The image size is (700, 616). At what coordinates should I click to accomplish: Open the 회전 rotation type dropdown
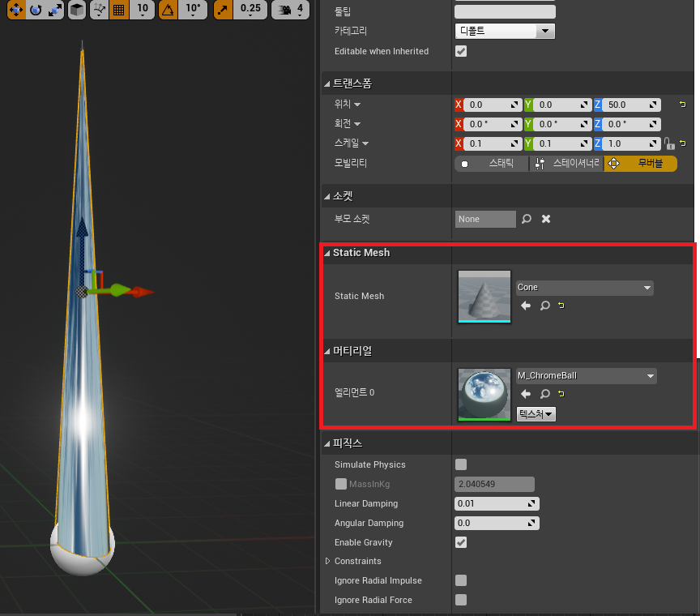click(357, 124)
